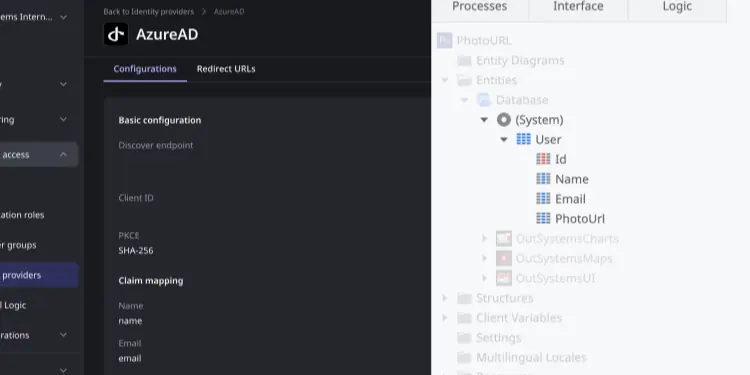Select the PhotoURL module root

(484, 41)
